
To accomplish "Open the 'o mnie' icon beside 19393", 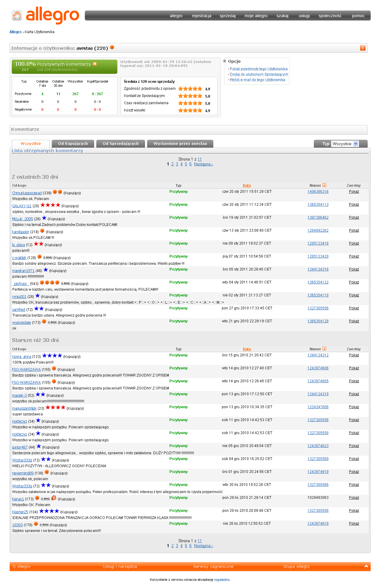I will [x=44, y=525].
